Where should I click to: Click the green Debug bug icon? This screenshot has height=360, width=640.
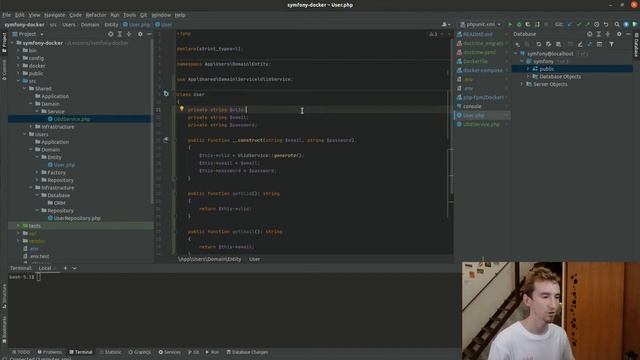(519, 24)
